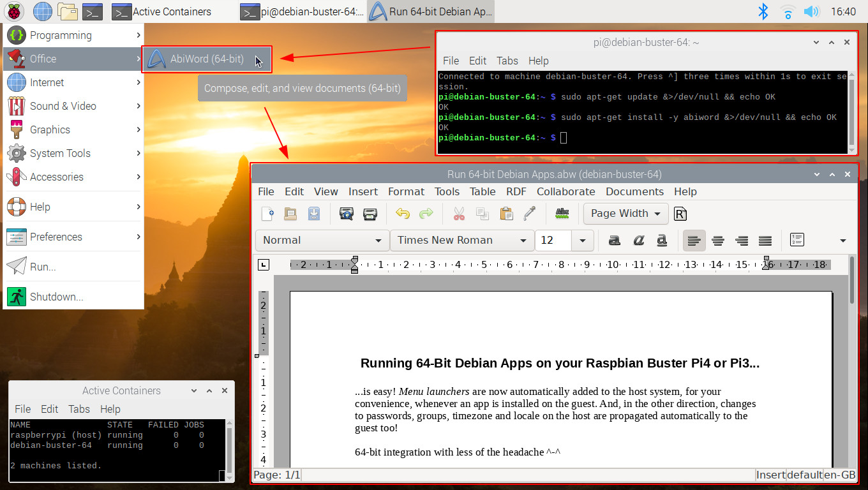The height and width of the screenshot is (490, 868).
Task: Run spell check with the Abc icon
Action: [562, 214]
